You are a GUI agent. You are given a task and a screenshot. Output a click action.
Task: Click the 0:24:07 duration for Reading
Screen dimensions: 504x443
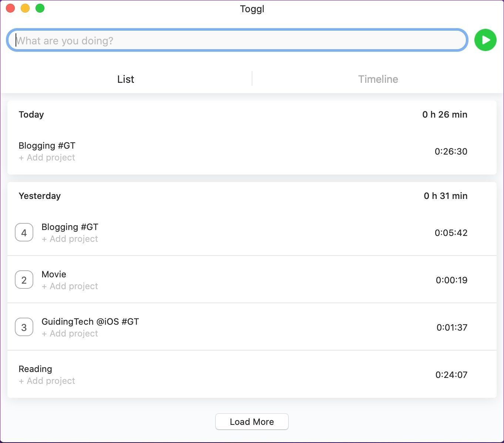(x=451, y=375)
